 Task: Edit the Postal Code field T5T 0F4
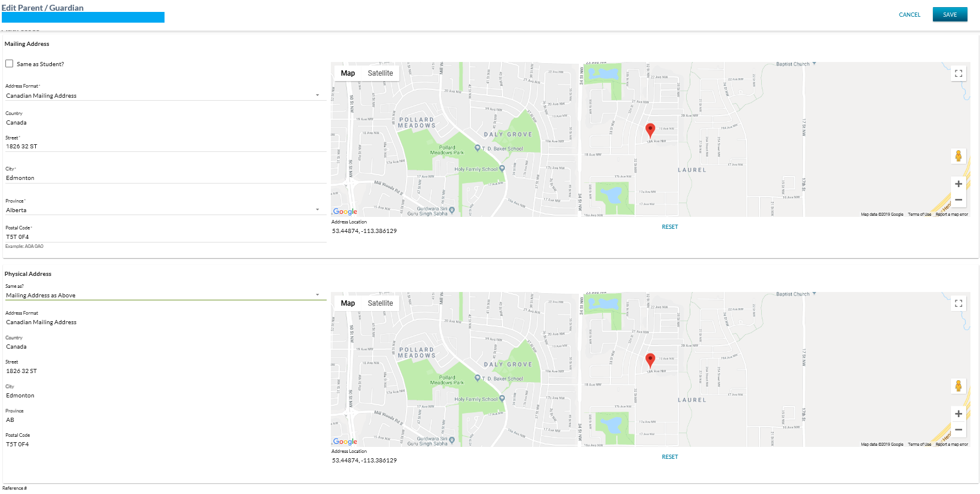click(165, 237)
